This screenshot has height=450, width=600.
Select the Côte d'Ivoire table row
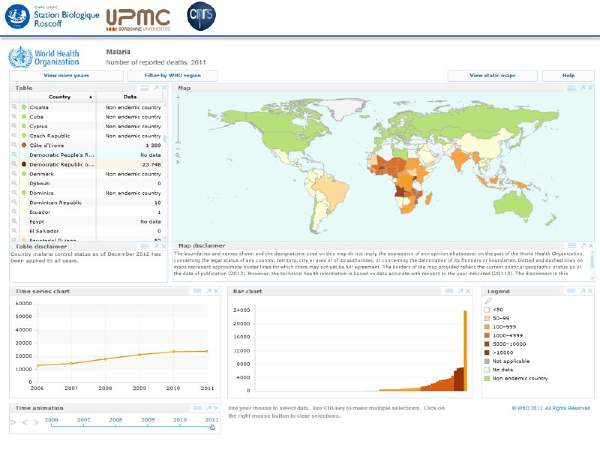pyautogui.click(x=88, y=145)
